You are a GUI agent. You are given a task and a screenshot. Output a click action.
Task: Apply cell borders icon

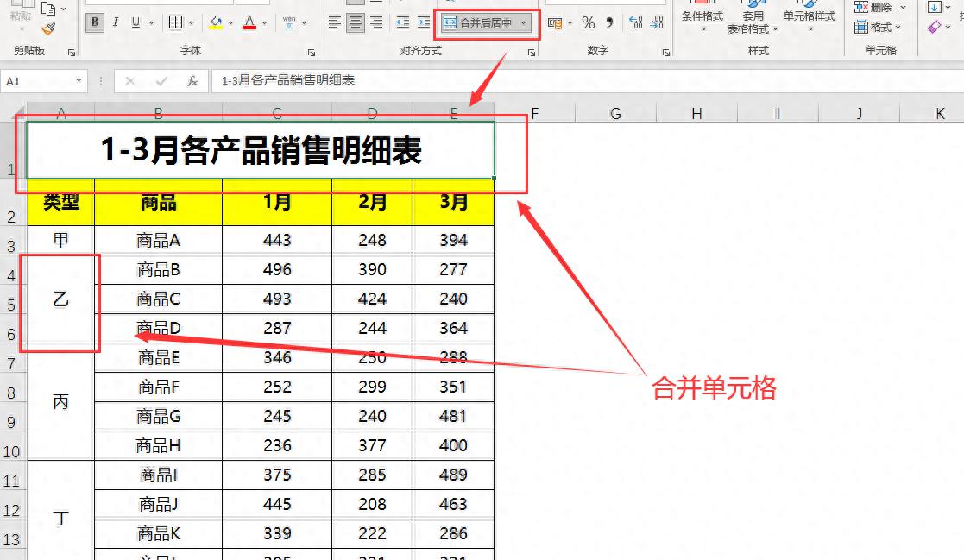coord(176,22)
